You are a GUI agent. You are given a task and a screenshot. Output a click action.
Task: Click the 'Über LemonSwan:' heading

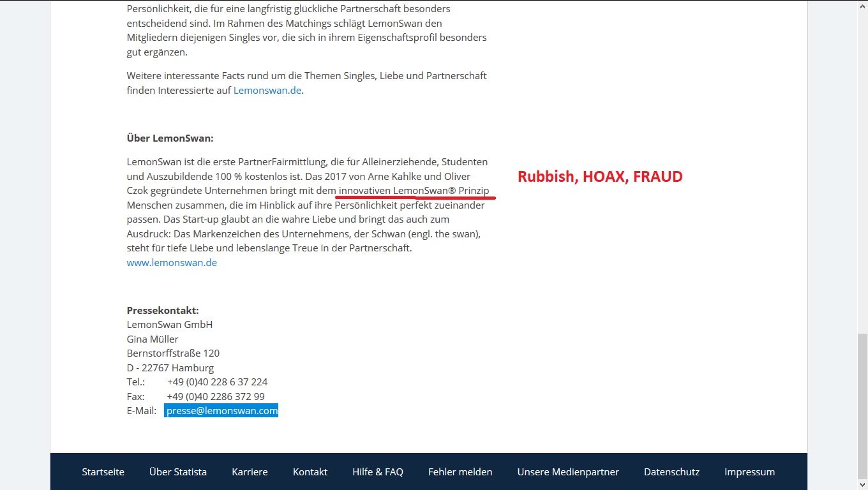[170, 138]
